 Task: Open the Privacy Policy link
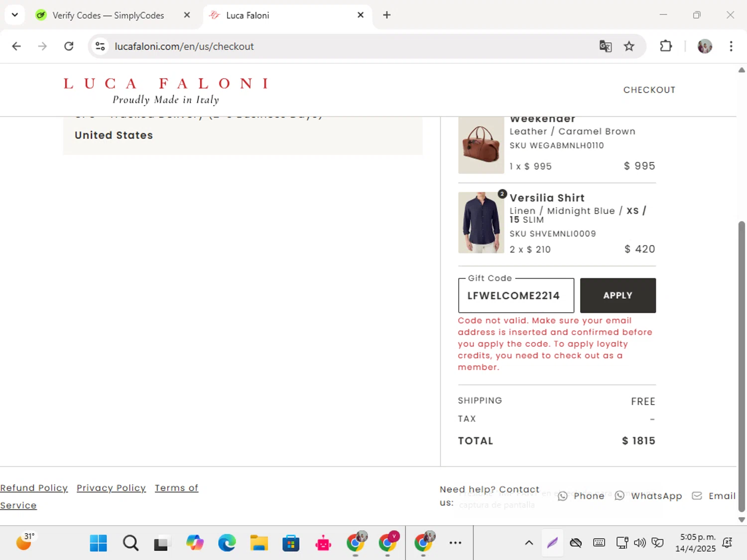(111, 488)
